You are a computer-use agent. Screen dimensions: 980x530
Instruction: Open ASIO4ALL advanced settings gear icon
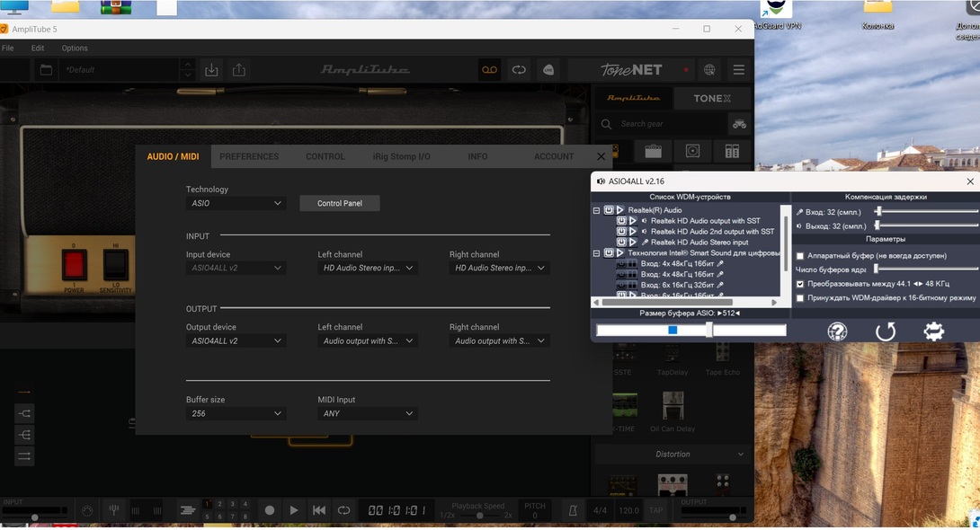tap(934, 331)
